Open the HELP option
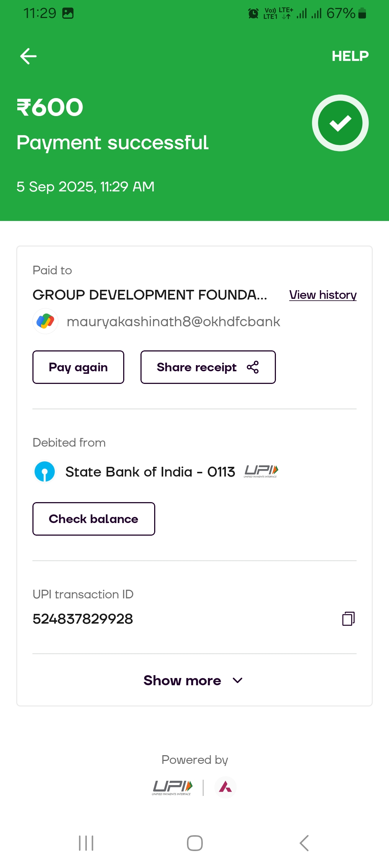The height and width of the screenshot is (868, 389). 350,56
